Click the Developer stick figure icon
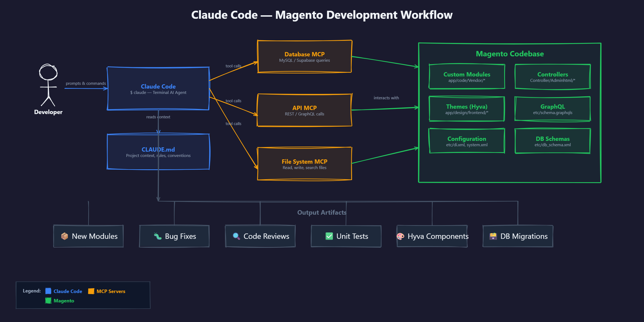Screen dimensions: 644x322 (48, 85)
